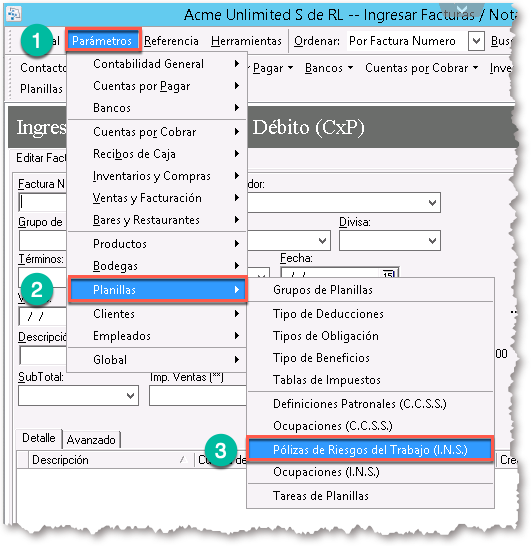Open the Bancos toolbar dropdown
This screenshot has height=546, width=531.
tap(329, 68)
